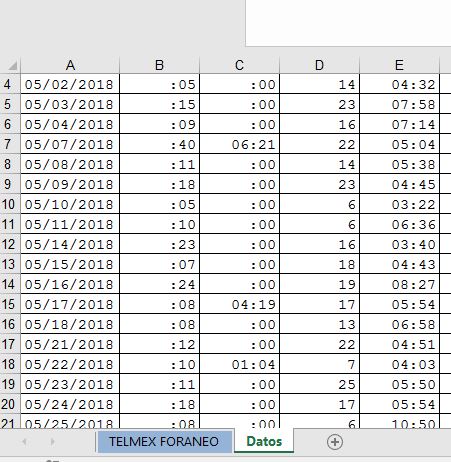Click the cell with date 05/16/2018
Viewport: 451px width, 462px height.
point(70,284)
